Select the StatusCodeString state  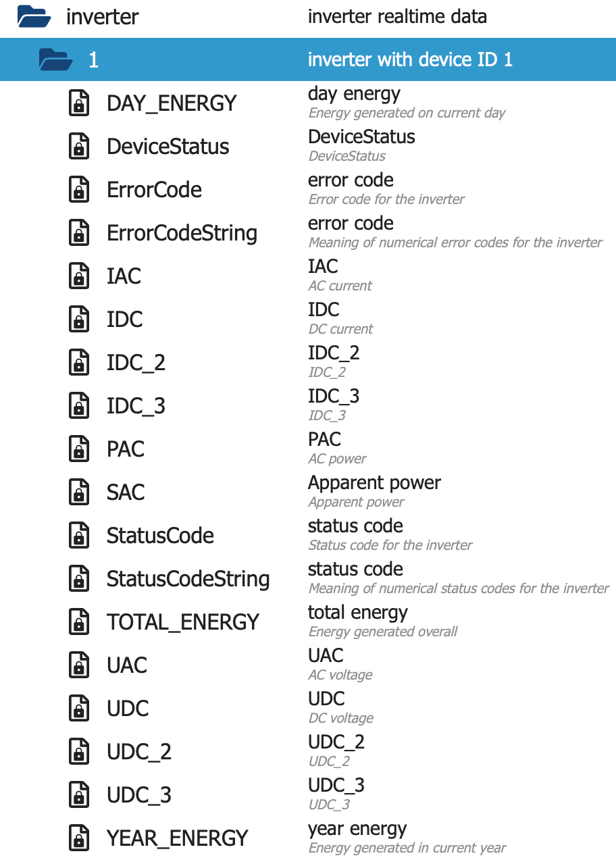(x=188, y=579)
